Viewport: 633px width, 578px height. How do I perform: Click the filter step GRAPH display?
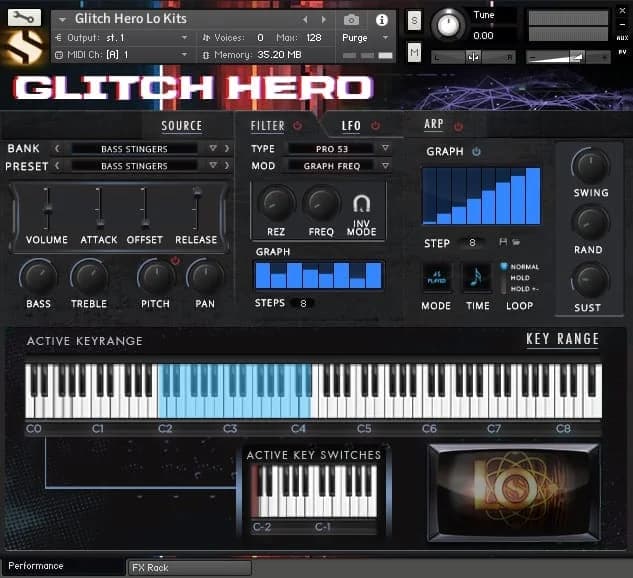tap(319, 275)
